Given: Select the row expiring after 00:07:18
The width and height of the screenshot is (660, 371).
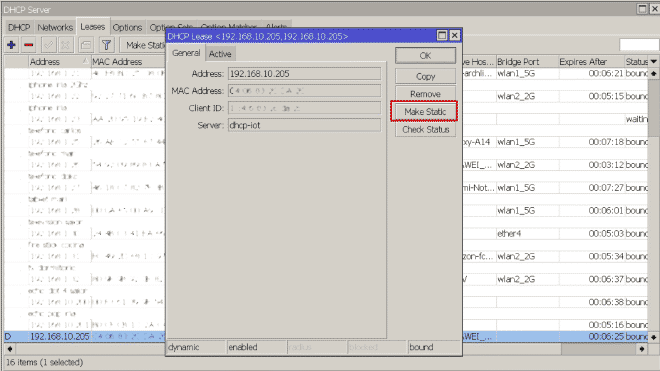Looking at the screenshot, I should pyautogui.click(x=556, y=142).
